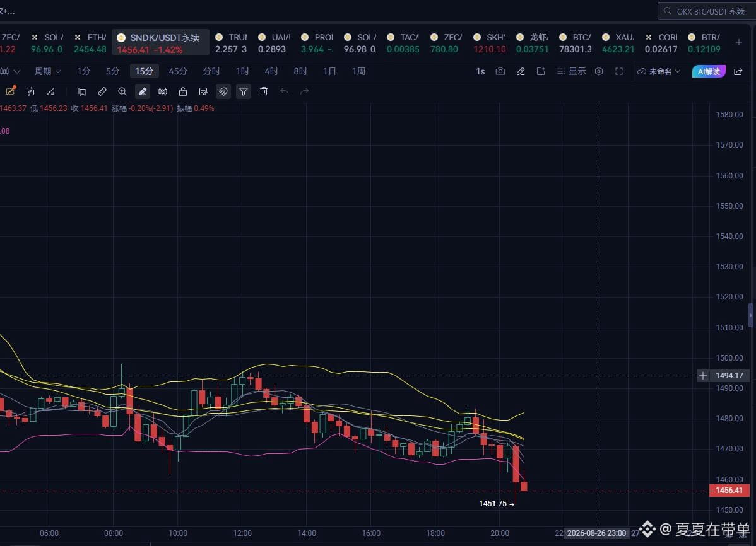The width and height of the screenshot is (756, 546).
Task: Click the orange-dot drawing panel icon
Action: pyautogui.click(x=11, y=91)
